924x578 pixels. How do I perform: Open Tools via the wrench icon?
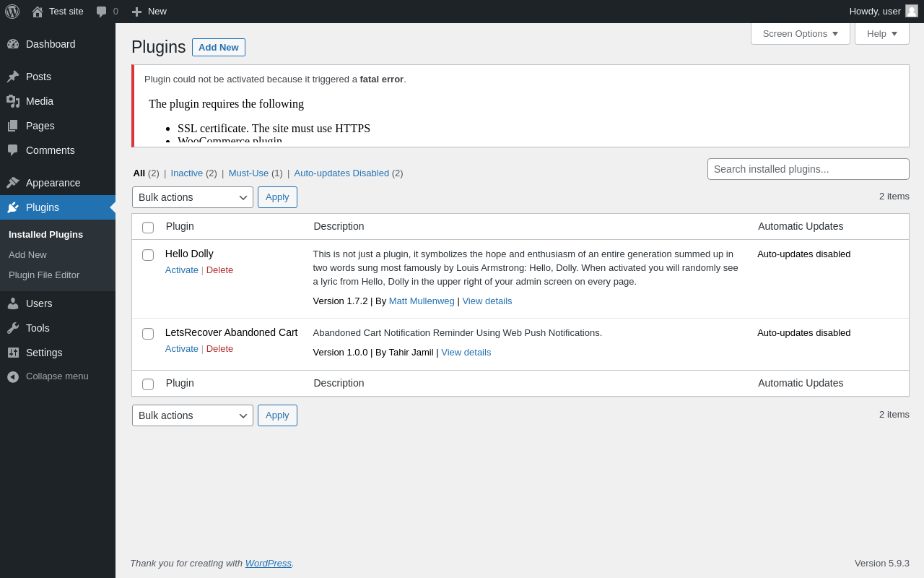[13, 328]
